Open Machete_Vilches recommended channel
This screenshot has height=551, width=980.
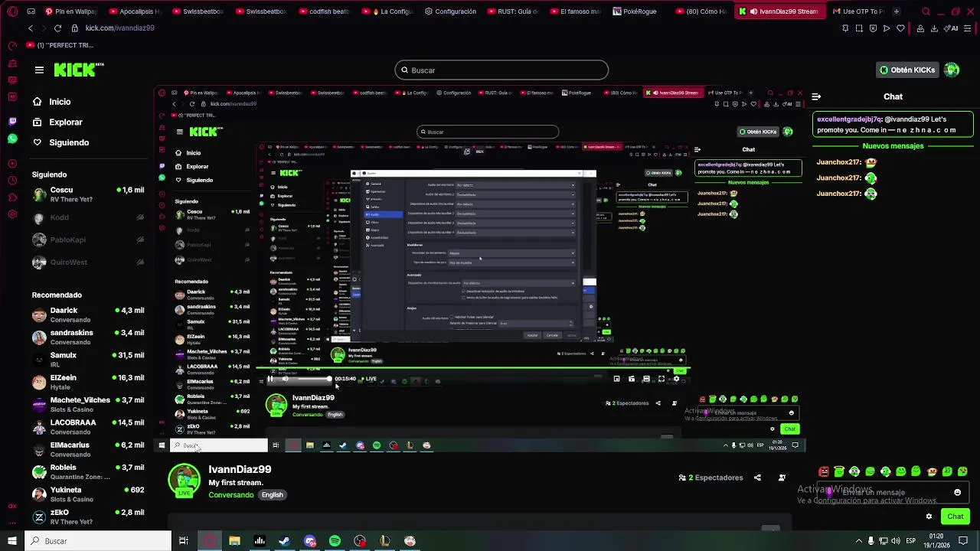click(x=88, y=404)
